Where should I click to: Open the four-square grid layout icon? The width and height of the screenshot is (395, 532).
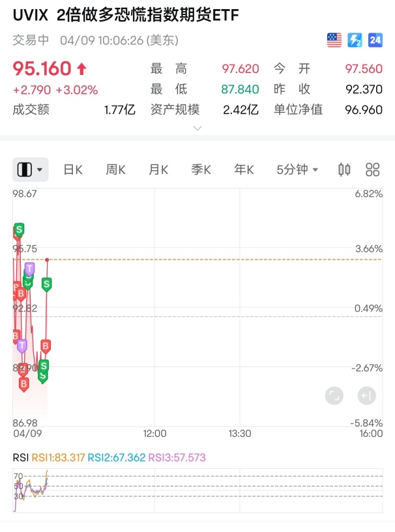[x=373, y=170]
